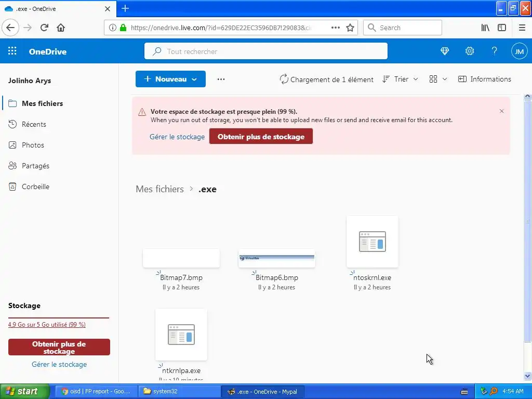Click the OneDrive header title
The image size is (532, 399).
point(48,51)
